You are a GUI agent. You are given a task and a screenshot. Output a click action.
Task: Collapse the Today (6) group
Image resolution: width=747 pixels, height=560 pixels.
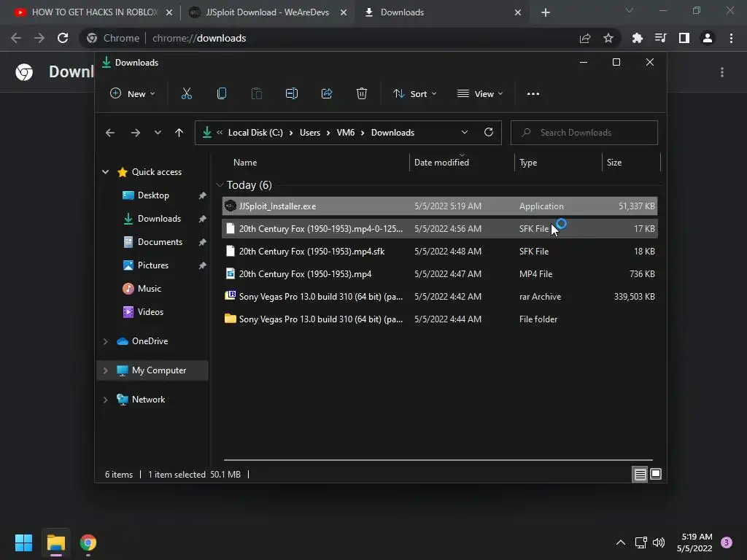[x=220, y=184]
